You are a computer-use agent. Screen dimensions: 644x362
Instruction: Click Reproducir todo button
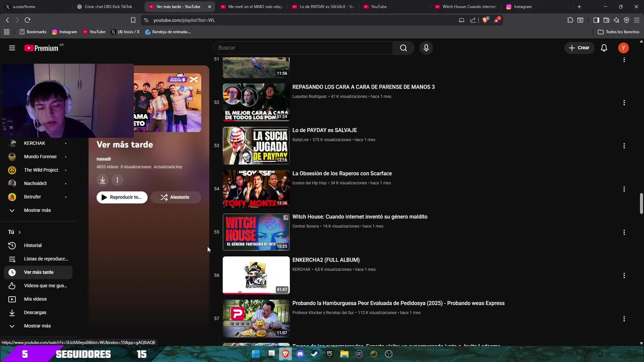pos(122,197)
